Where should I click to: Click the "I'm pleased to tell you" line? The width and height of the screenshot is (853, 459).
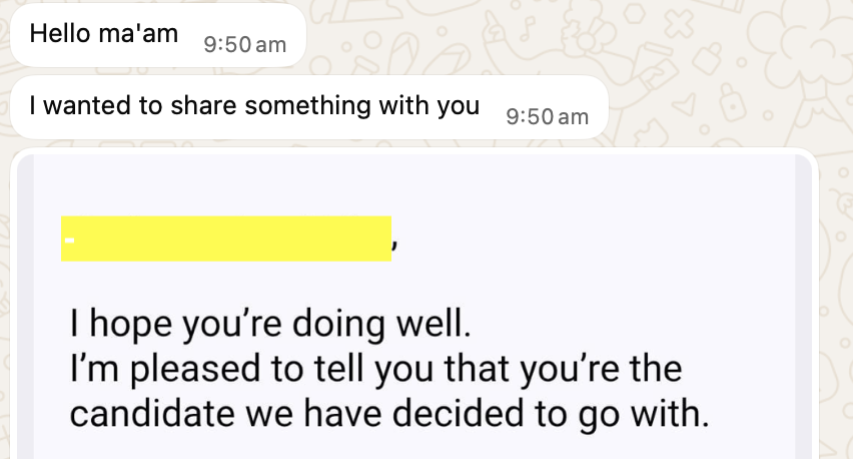click(x=375, y=369)
